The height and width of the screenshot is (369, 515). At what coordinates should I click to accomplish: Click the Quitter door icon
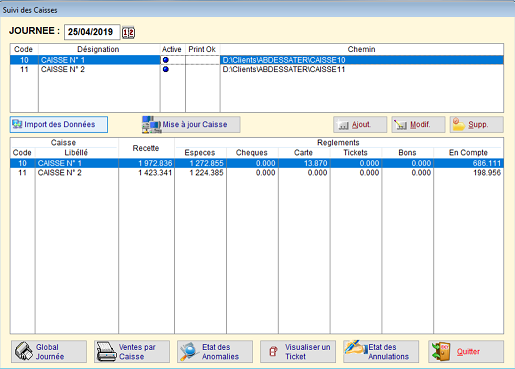(441, 352)
